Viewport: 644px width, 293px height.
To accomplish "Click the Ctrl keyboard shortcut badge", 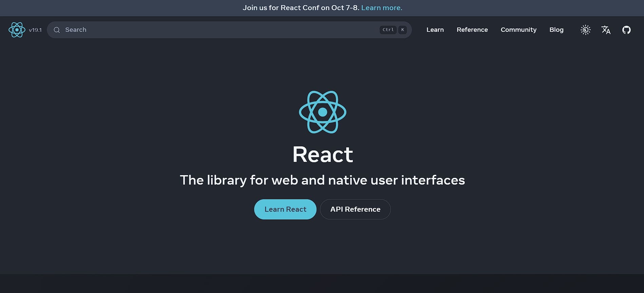I will (388, 30).
